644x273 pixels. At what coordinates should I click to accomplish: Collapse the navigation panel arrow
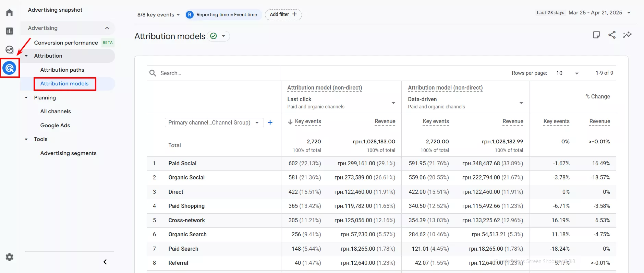105,262
